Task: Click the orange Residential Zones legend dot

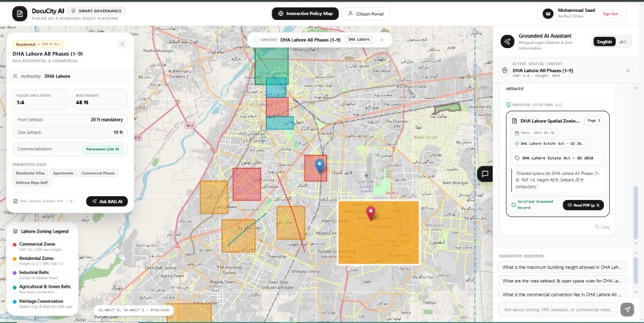Action: [x=15, y=259]
